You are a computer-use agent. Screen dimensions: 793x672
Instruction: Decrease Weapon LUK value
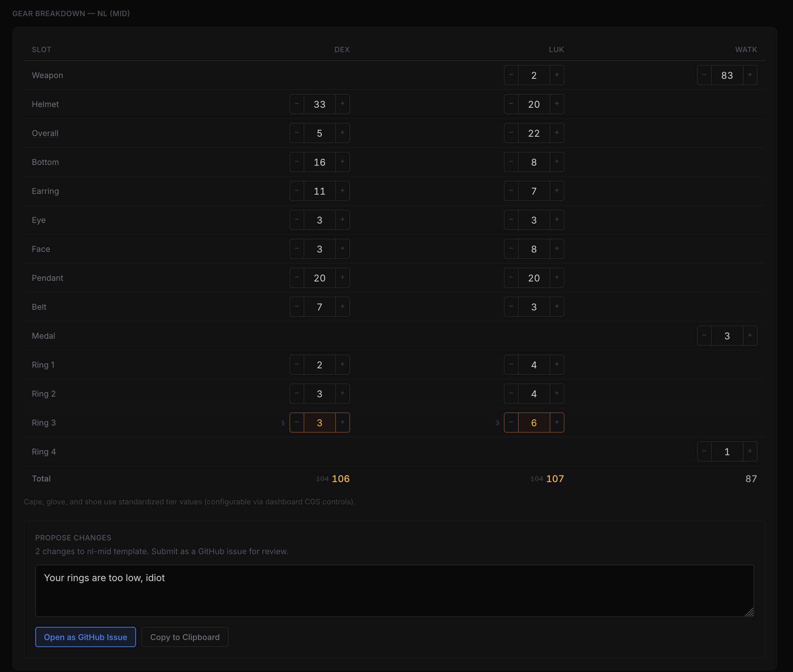[511, 75]
